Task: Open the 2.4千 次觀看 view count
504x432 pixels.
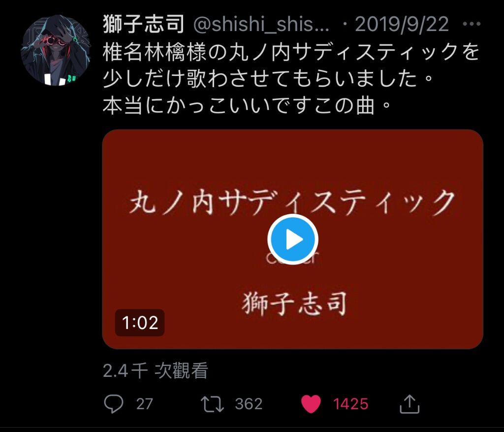Action: [x=156, y=370]
